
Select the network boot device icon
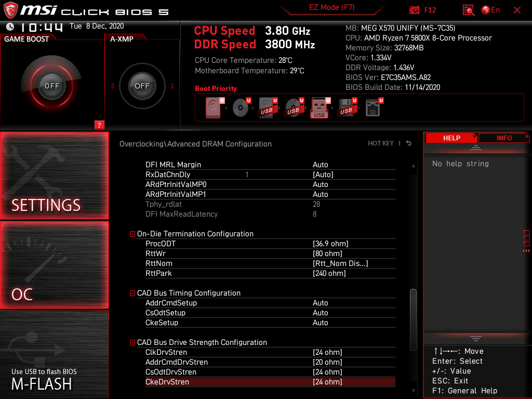[374, 108]
